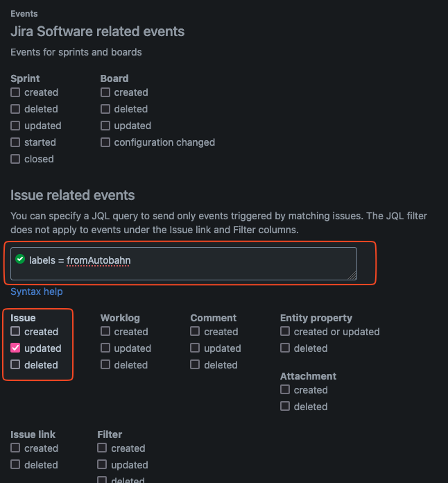Tick Comment created checkbox

(x=195, y=331)
